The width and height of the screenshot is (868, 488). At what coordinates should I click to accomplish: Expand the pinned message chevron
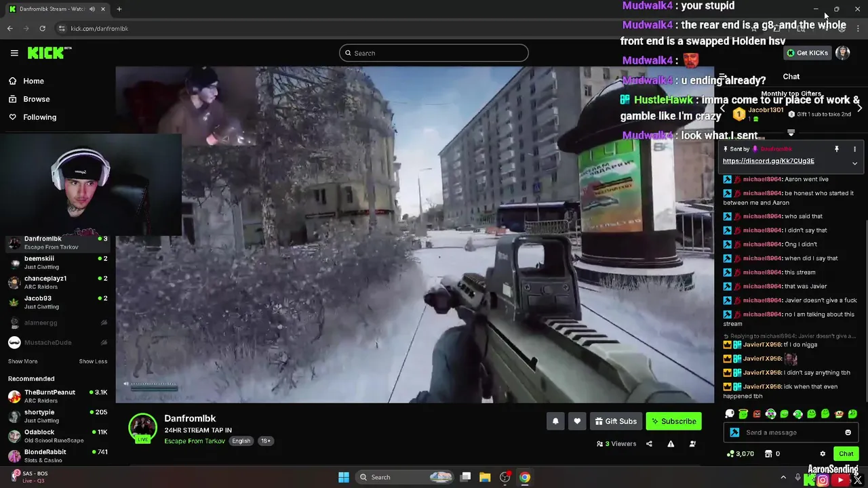[854, 163]
